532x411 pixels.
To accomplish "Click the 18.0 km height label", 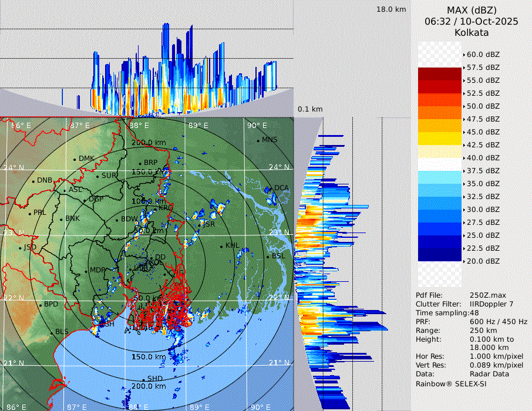I will [391, 9].
